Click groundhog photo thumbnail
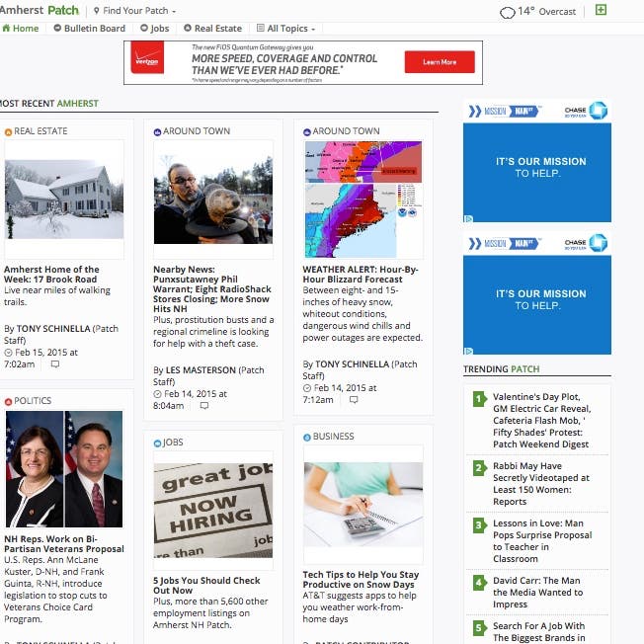 [213, 200]
